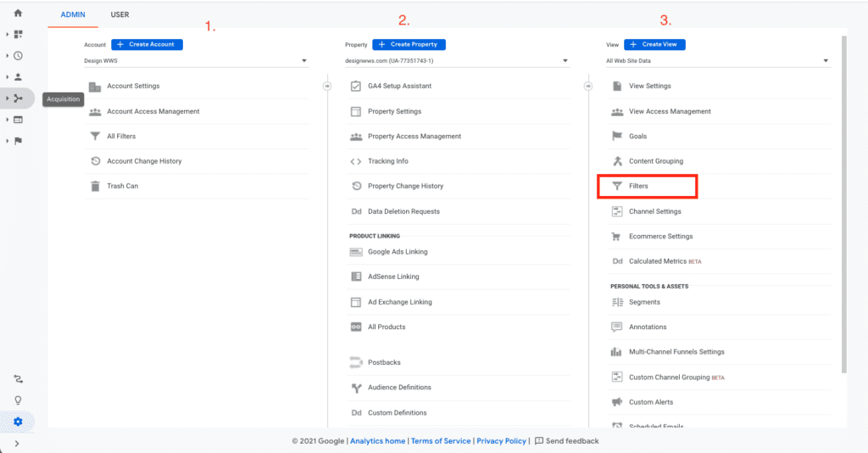Click the Account Settings building icon
Image resolution: width=868 pixels, height=453 pixels.
pos(95,87)
